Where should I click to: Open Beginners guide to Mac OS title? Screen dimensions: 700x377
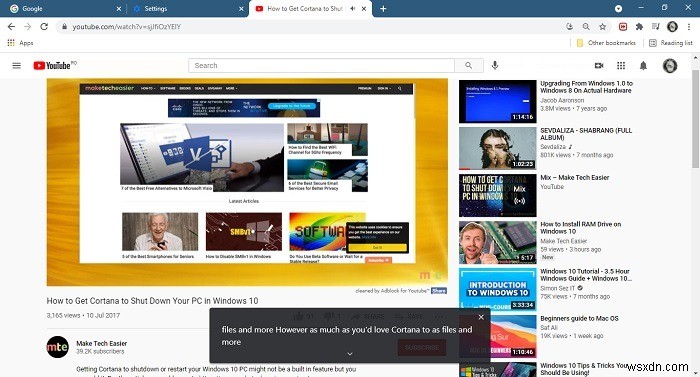coord(579,318)
